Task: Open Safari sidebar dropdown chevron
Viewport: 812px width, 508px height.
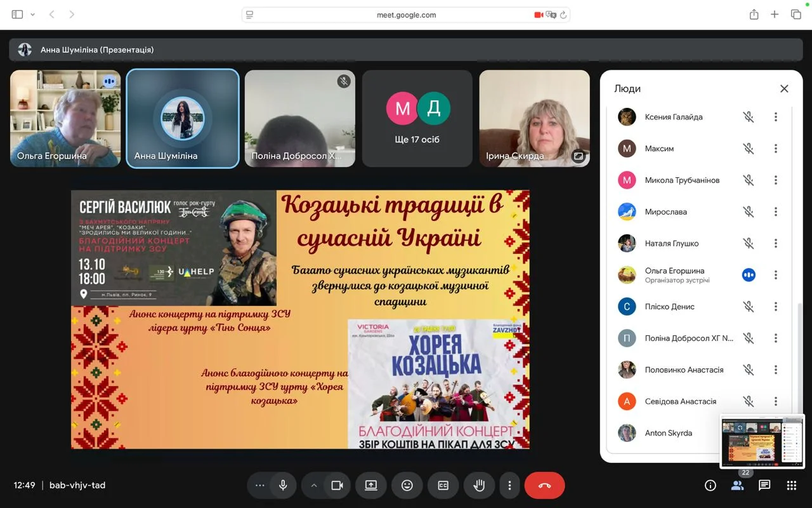Action: coord(32,15)
